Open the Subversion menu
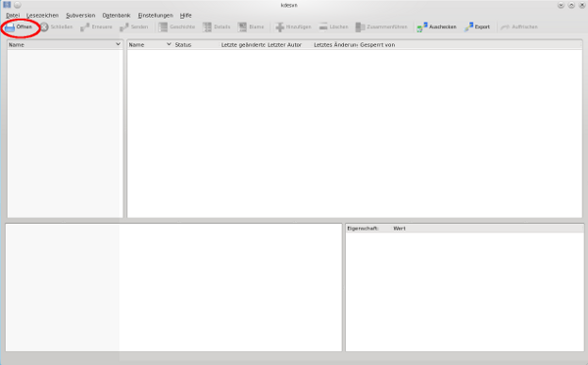 click(80, 16)
